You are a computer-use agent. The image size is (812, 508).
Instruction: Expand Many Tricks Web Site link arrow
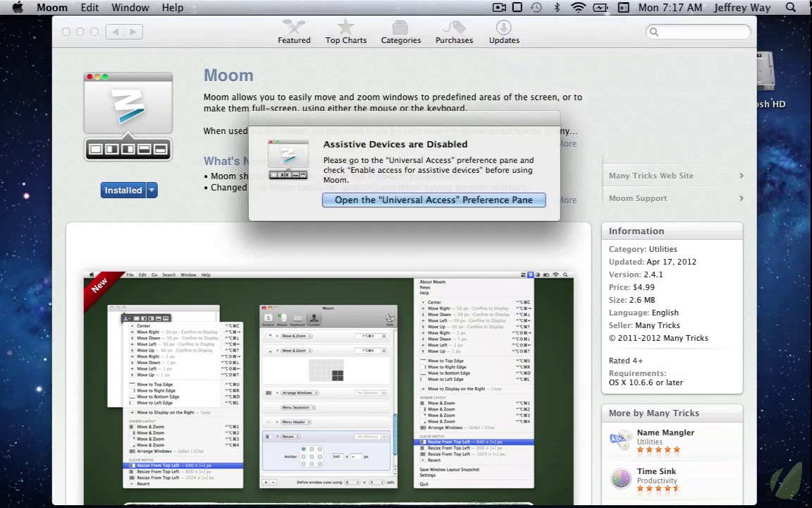click(741, 176)
